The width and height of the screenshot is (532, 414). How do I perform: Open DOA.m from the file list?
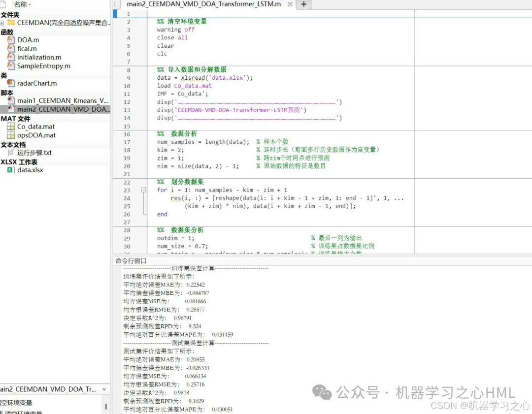point(28,40)
